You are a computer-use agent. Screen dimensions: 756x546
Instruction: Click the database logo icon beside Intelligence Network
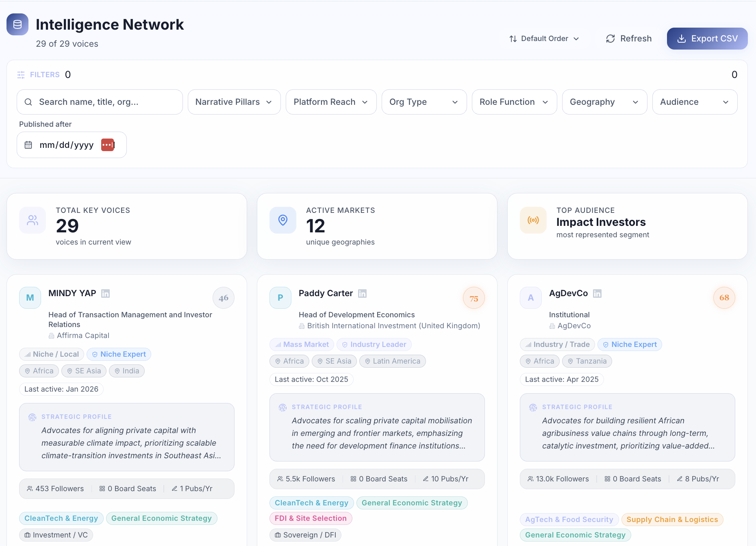17,24
